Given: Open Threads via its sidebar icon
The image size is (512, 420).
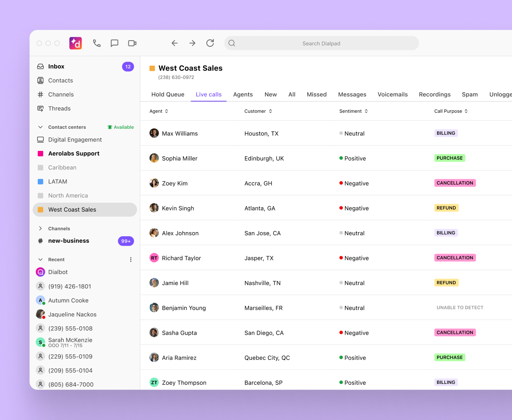Looking at the screenshot, I should 40,108.
